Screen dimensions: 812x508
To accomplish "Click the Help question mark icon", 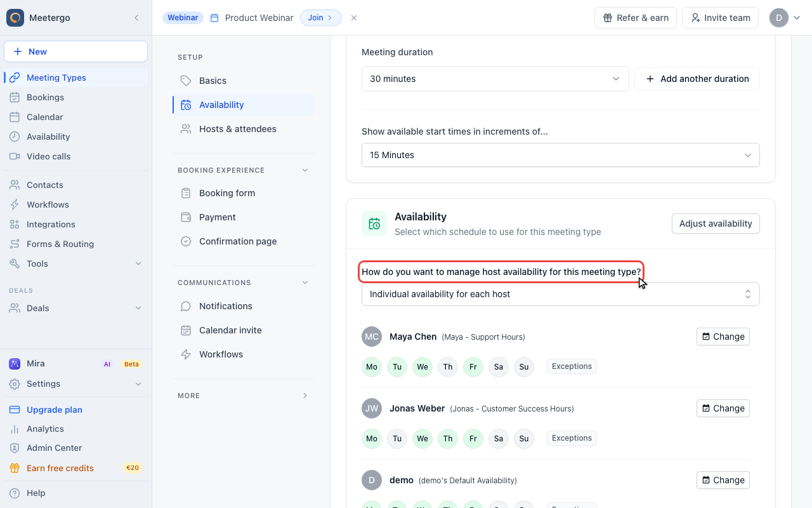I will pos(15,493).
